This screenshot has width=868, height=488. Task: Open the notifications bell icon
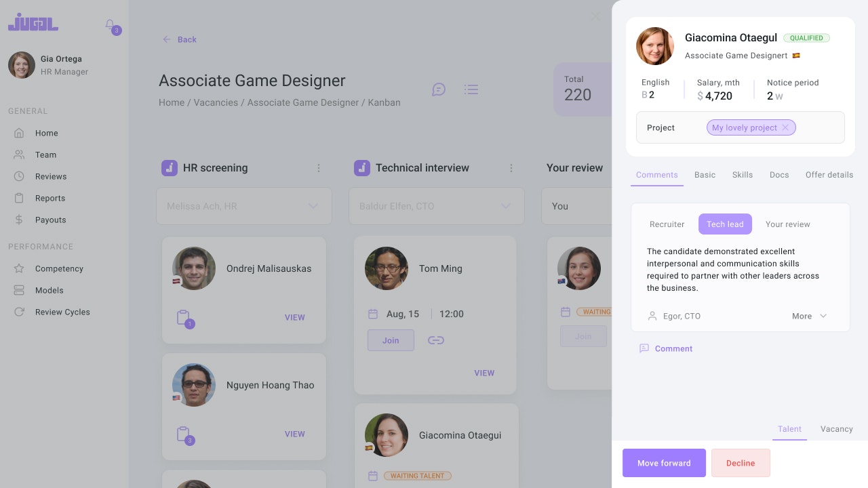[110, 25]
